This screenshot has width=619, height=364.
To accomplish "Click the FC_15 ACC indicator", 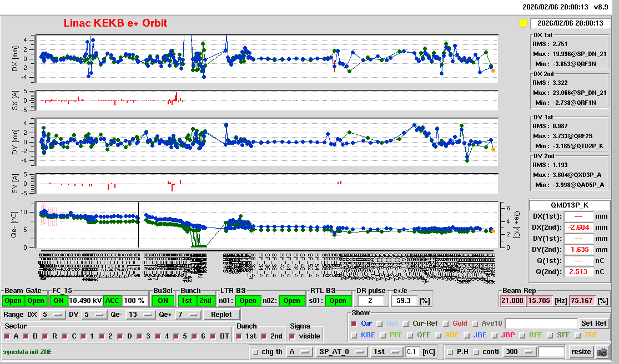I will tap(113, 301).
